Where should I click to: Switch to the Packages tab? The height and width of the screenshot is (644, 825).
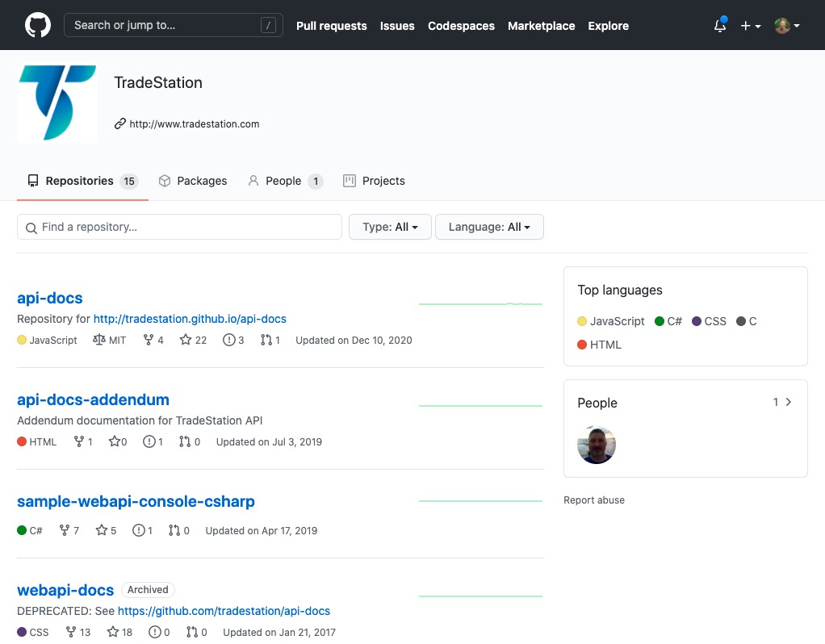[x=193, y=181]
